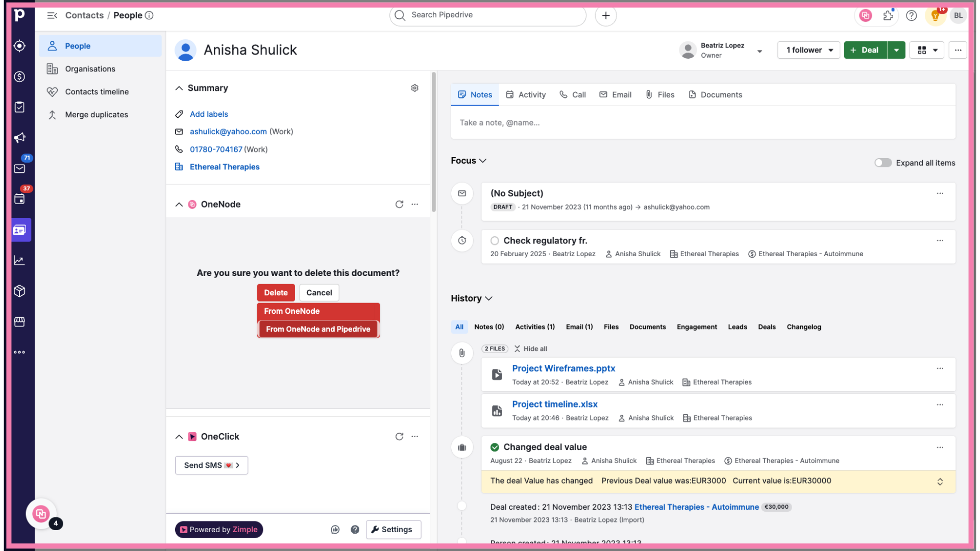Viewport: 980px width, 551px height.
Task: Open the Settings button in app panel
Action: [x=393, y=530]
